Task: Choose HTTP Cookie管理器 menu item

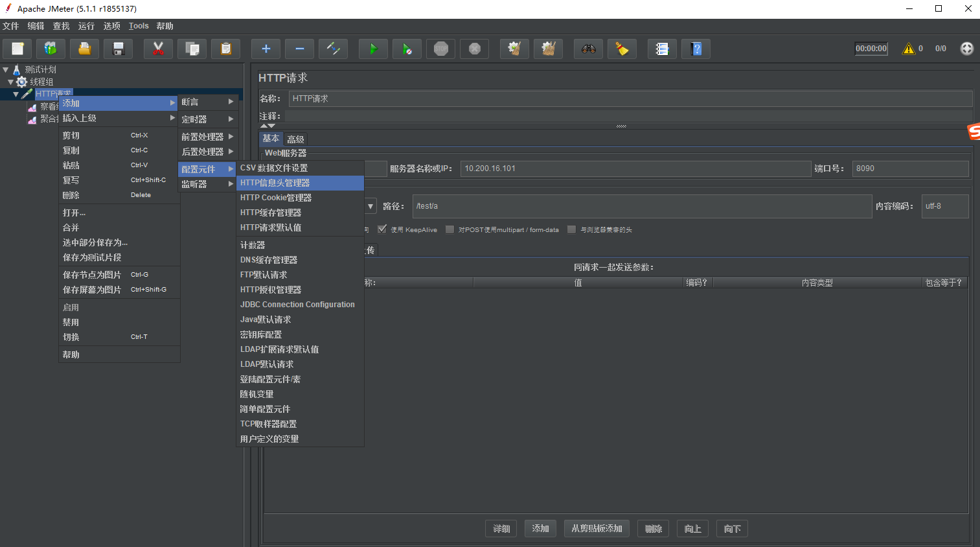Action: click(300, 198)
